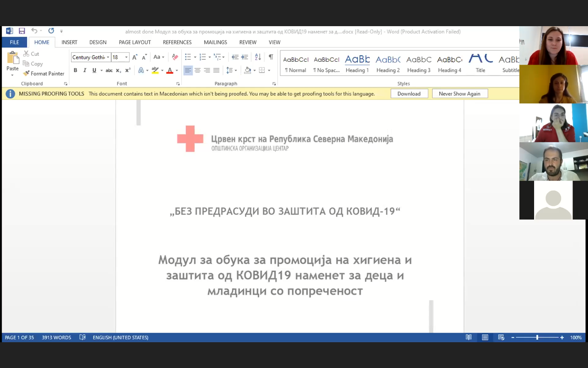
Task: Open the REVIEW ribbon tab
Action: tap(247, 42)
